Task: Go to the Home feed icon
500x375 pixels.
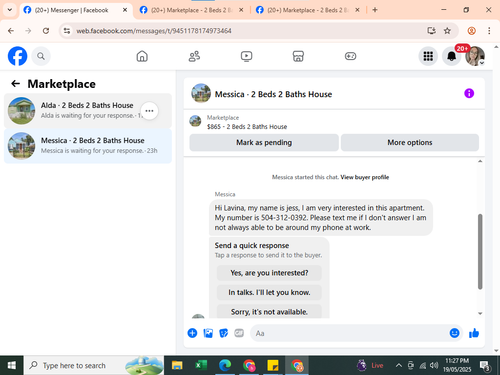Action: click(x=142, y=56)
